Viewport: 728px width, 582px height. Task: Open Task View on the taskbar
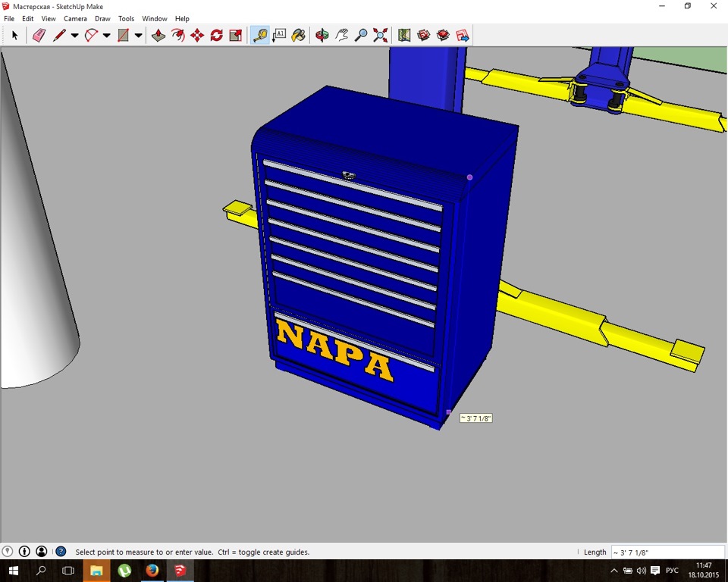[x=68, y=571]
